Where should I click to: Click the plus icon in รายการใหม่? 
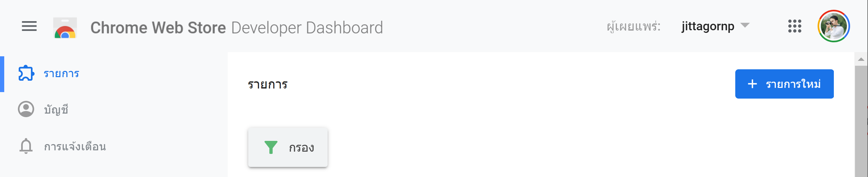tap(752, 84)
